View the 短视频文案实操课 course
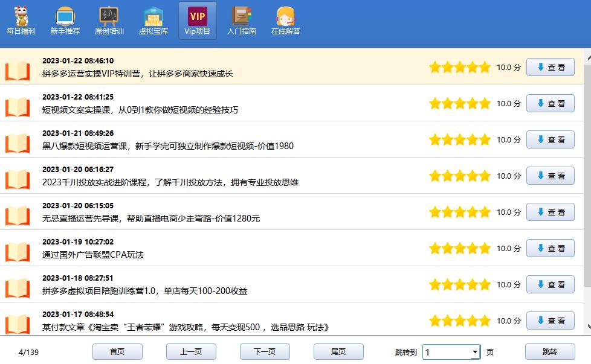Image resolution: width=591 pixels, height=364 pixels. [551, 103]
